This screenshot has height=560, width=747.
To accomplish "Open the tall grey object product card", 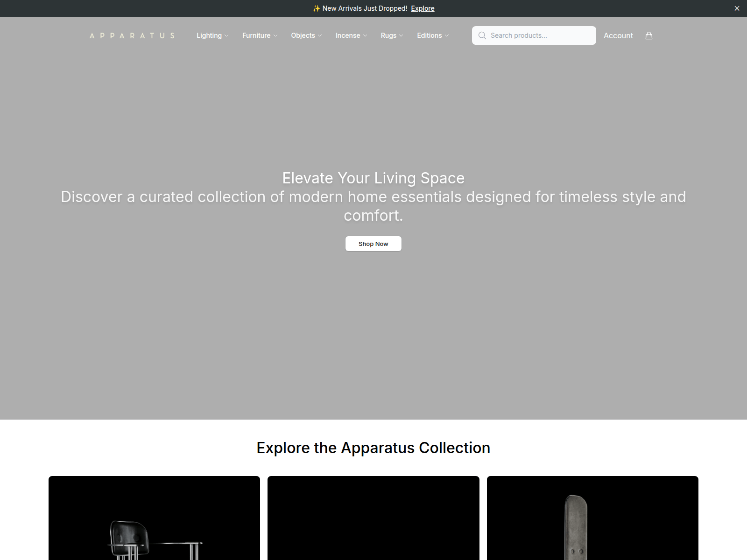I will (x=592, y=518).
